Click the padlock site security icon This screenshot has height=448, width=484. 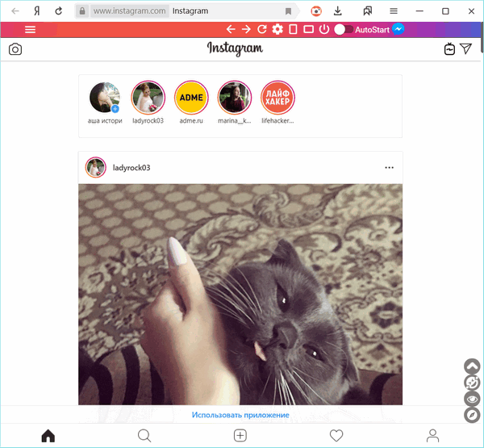[x=82, y=11]
